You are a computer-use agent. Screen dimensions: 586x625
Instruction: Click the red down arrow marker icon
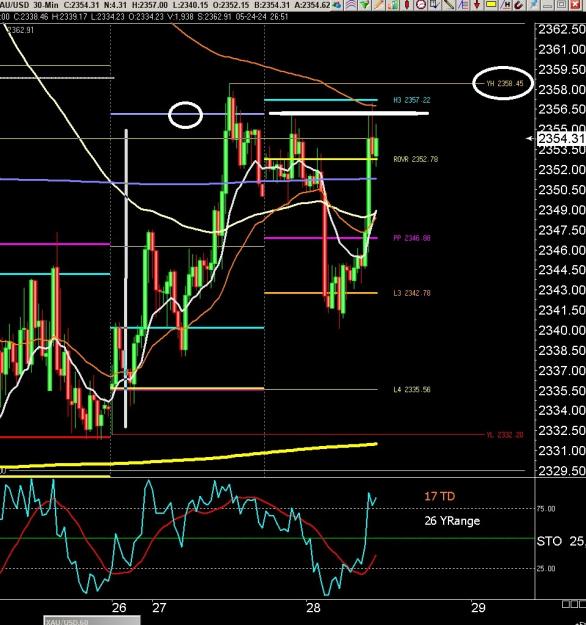pyautogui.click(x=477, y=4)
